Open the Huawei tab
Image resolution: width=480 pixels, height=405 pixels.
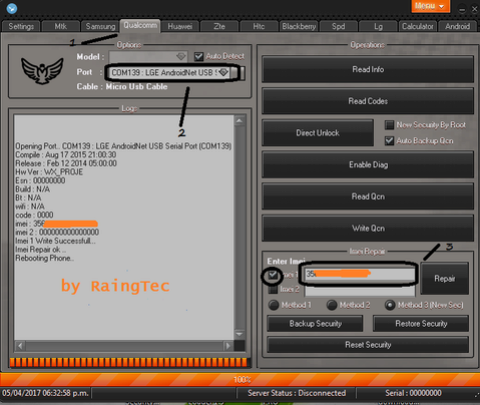(x=180, y=26)
